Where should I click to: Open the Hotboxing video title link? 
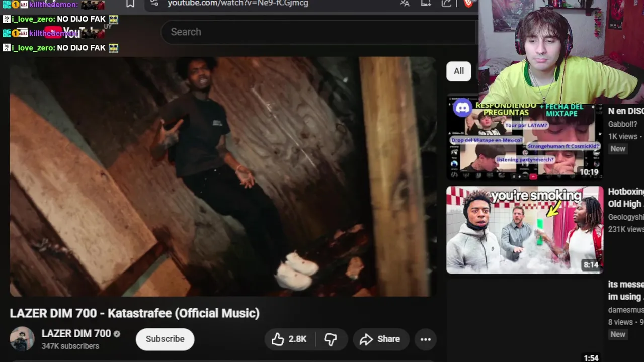click(626, 198)
